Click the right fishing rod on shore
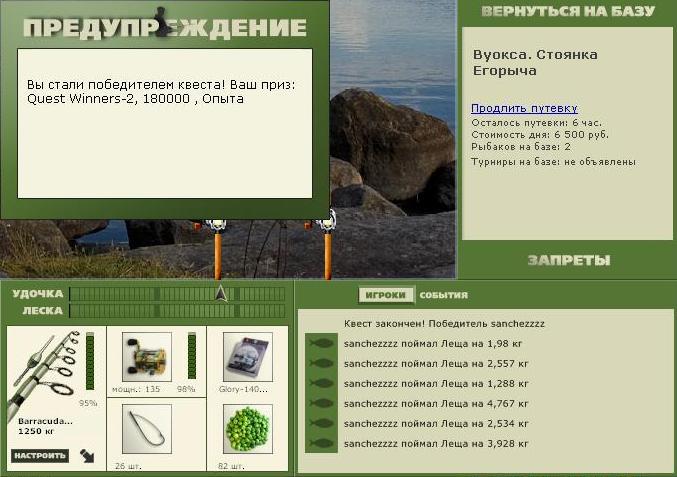This screenshot has width=677, height=477. click(x=327, y=246)
